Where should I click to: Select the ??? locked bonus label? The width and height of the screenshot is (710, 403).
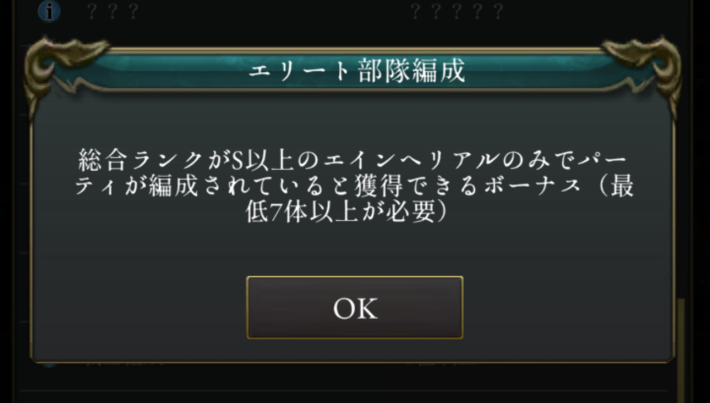pos(112,11)
